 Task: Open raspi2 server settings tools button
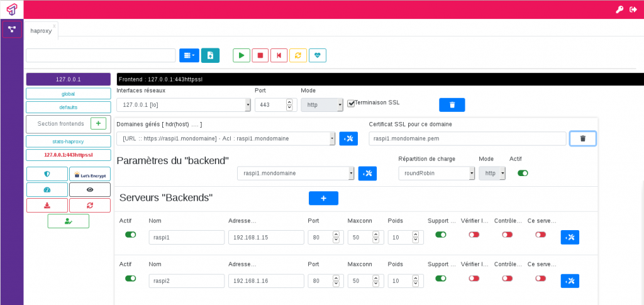coord(570,280)
